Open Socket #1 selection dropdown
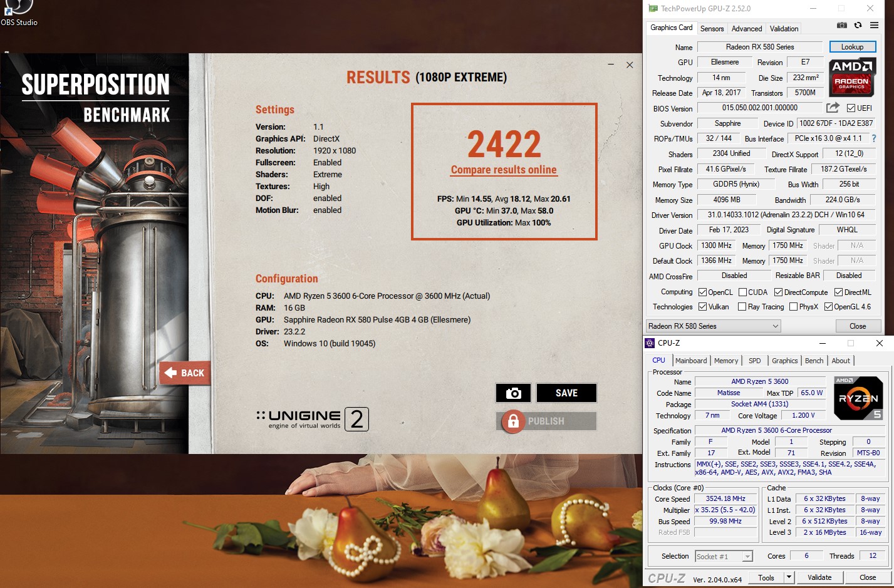This screenshot has height=588, width=894. (x=724, y=556)
